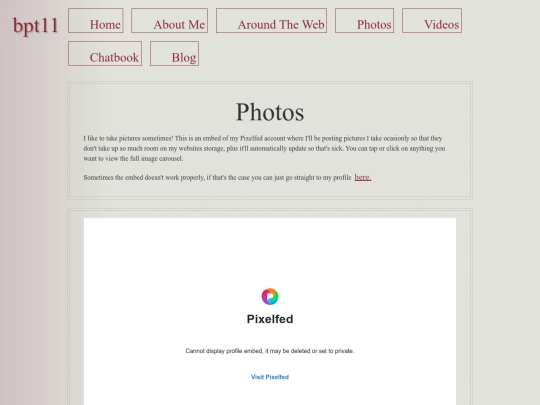The height and width of the screenshot is (405, 540).
Task: Open the Chatbook page
Action: 105,53
